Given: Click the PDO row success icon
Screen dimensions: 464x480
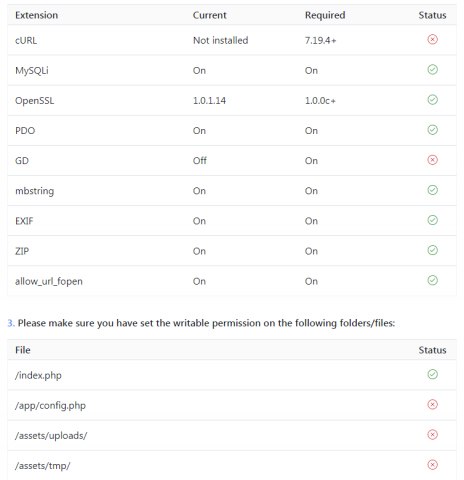Looking at the screenshot, I should tap(432, 130).
